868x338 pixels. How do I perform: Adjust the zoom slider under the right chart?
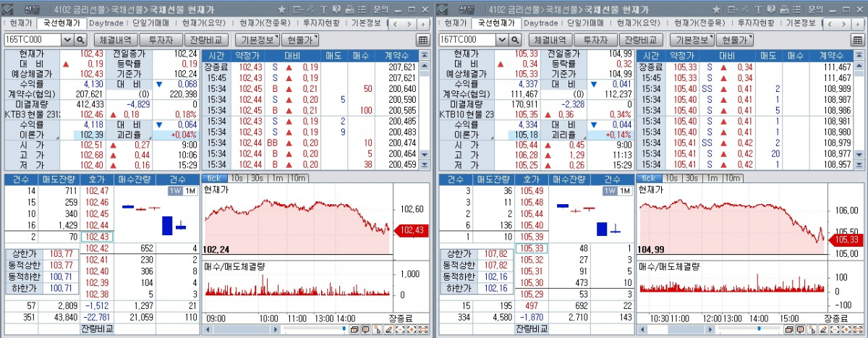(759, 329)
